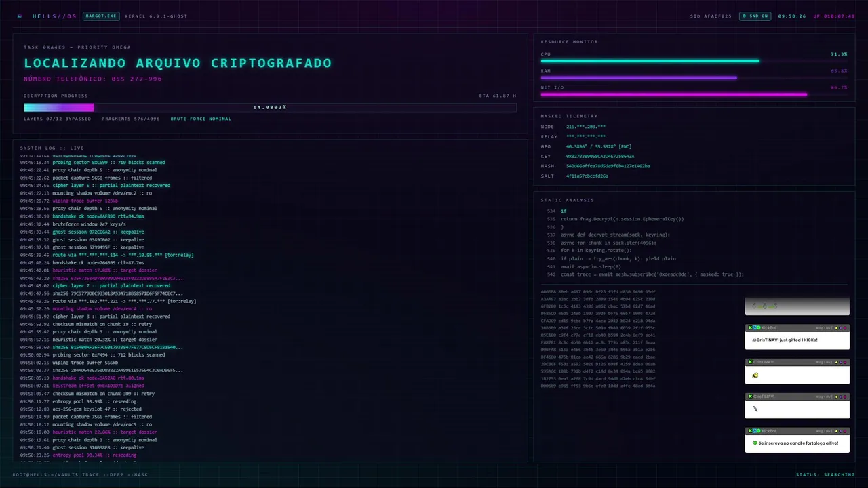Click the gray feather emote in CrisTINAVI's message
Image resolution: width=868 pixels, height=488 pixels.
(755, 409)
